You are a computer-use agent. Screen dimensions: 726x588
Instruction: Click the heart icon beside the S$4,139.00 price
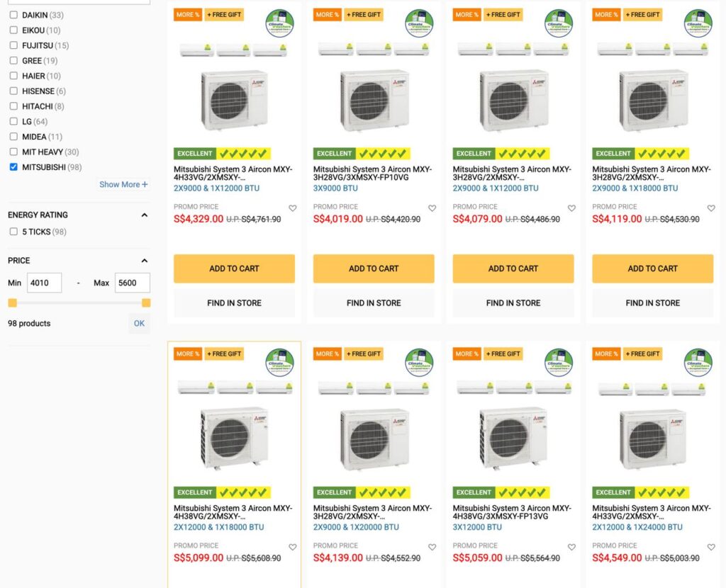(432, 548)
